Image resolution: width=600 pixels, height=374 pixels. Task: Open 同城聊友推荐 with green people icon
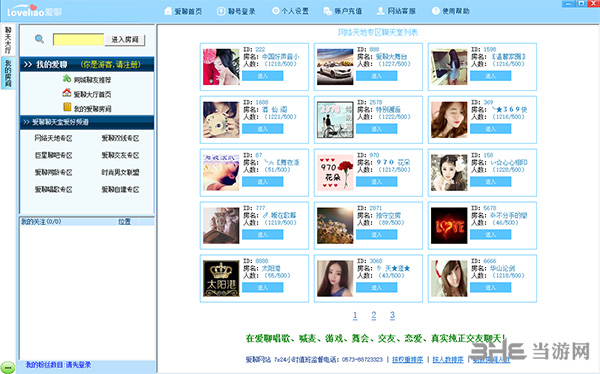click(x=87, y=80)
